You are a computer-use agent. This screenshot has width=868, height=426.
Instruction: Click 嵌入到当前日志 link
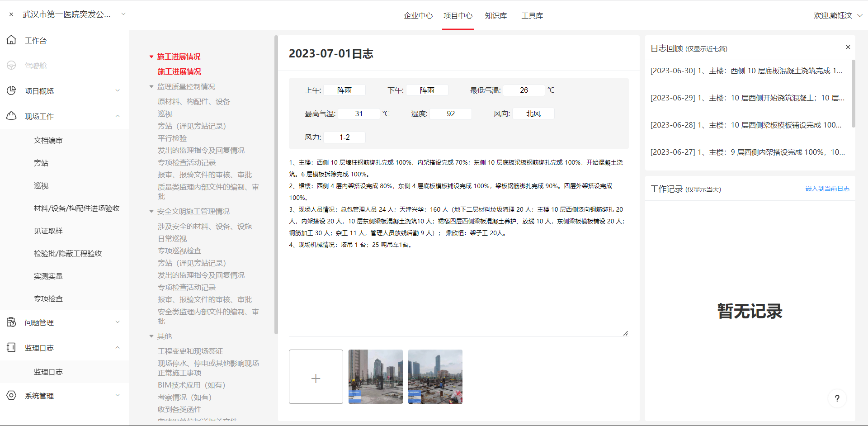tap(827, 189)
